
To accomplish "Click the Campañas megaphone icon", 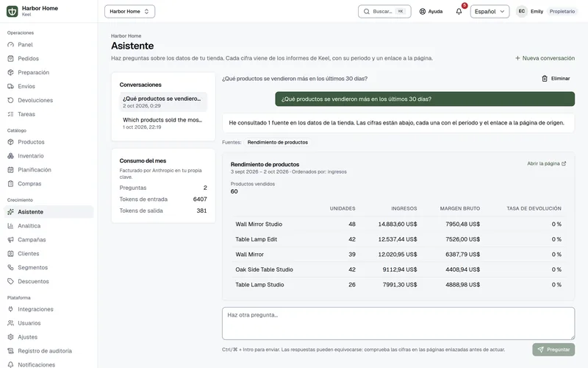I will [10, 240].
